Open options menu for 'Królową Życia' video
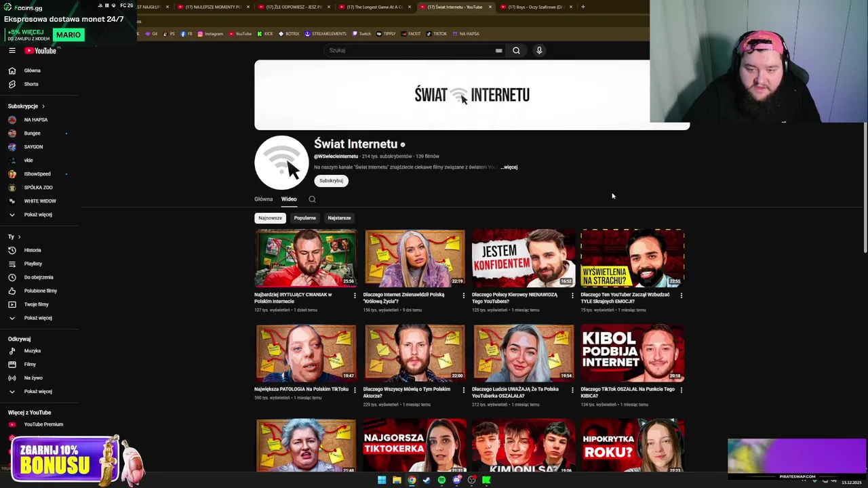 pos(464,296)
